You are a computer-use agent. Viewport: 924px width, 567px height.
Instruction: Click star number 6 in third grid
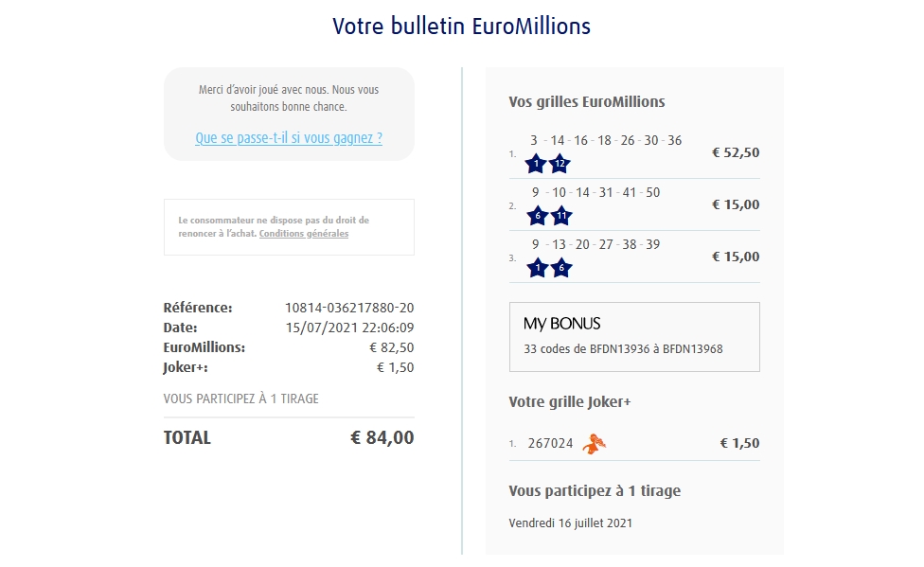tap(560, 268)
